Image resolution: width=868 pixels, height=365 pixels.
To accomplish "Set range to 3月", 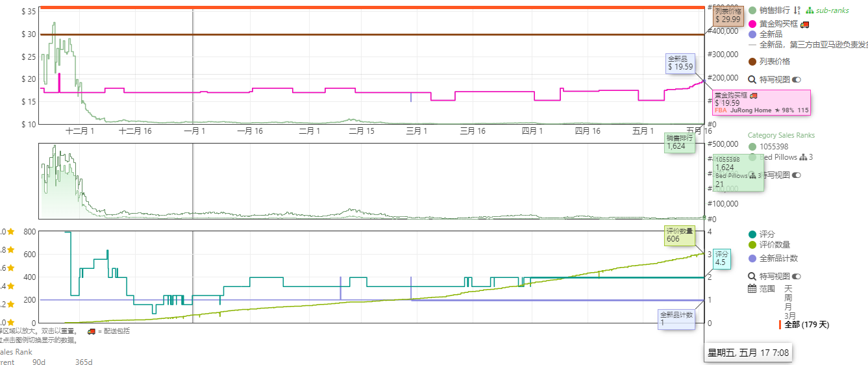I will [790, 316].
